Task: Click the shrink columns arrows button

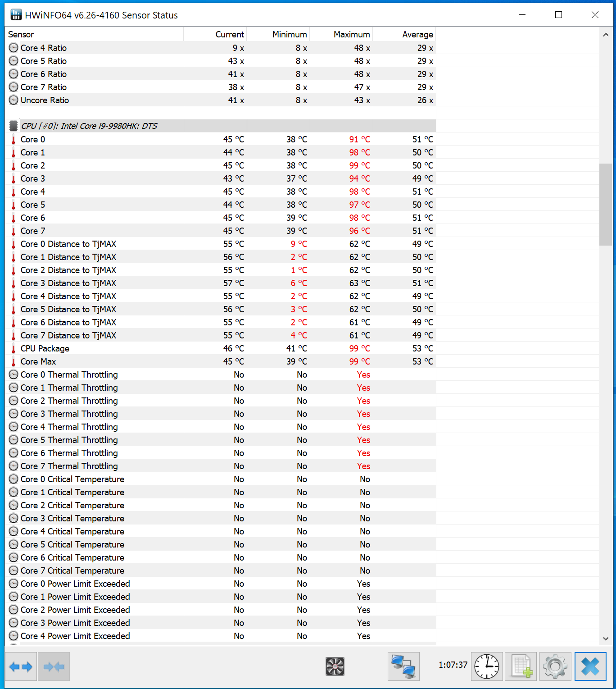Action: (x=54, y=666)
